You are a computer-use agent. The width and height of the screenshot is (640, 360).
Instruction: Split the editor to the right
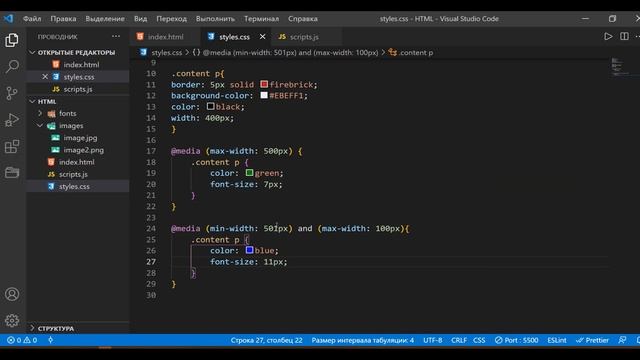[x=624, y=36]
